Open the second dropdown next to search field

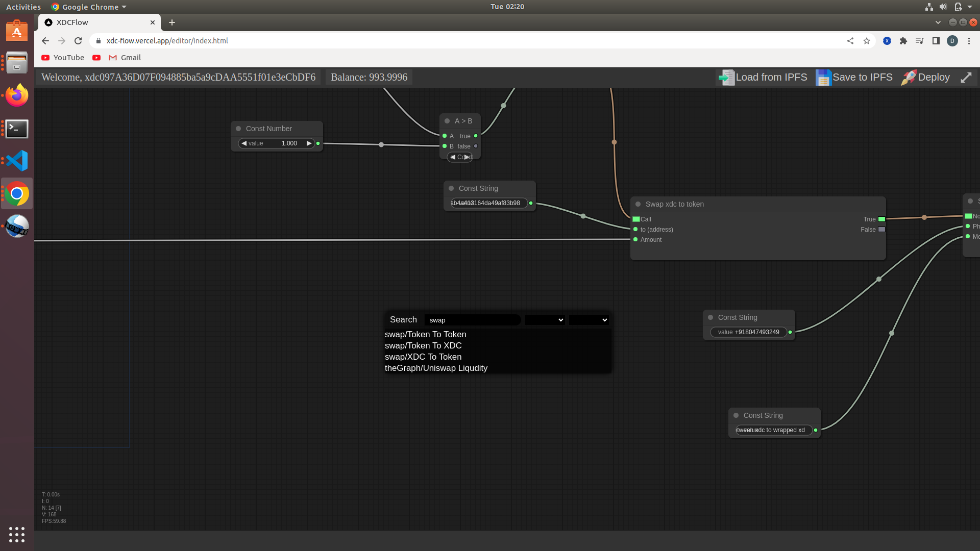(589, 320)
